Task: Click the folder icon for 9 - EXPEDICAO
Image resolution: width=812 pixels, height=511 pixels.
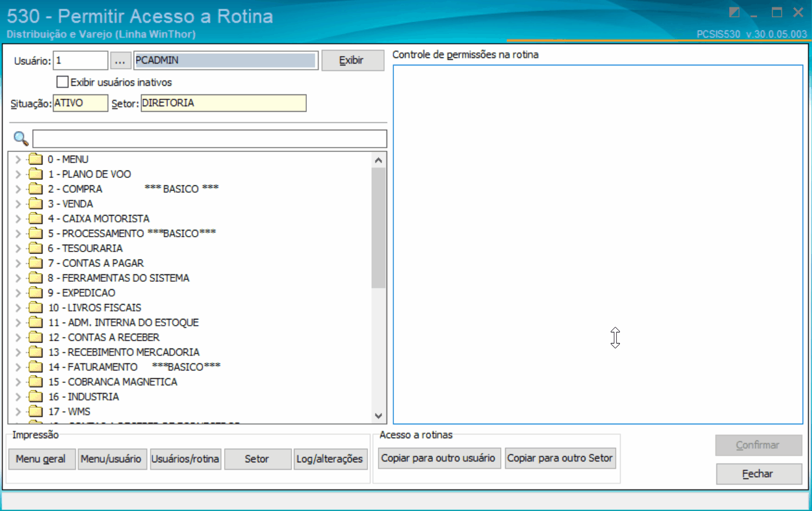Action: point(36,293)
